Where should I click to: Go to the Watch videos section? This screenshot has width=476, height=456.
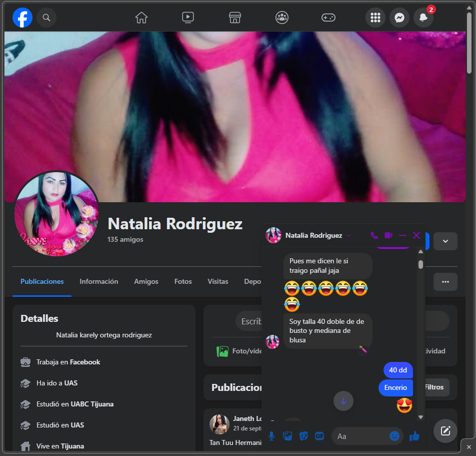click(x=187, y=18)
